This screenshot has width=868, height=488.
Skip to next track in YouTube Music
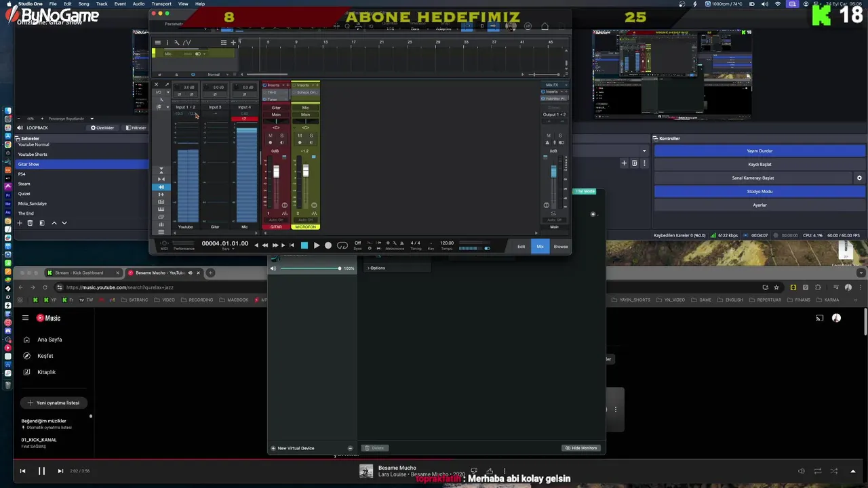click(x=60, y=471)
